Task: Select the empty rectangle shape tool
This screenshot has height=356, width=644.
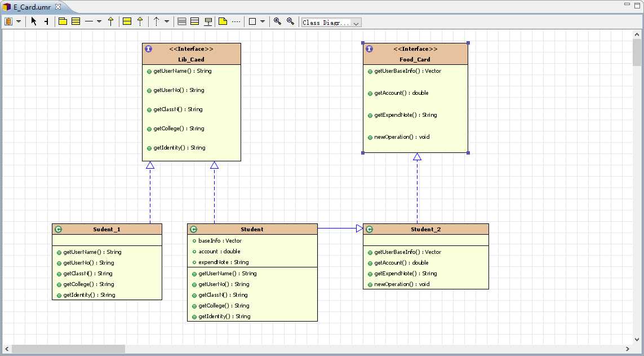Action: coord(252,21)
